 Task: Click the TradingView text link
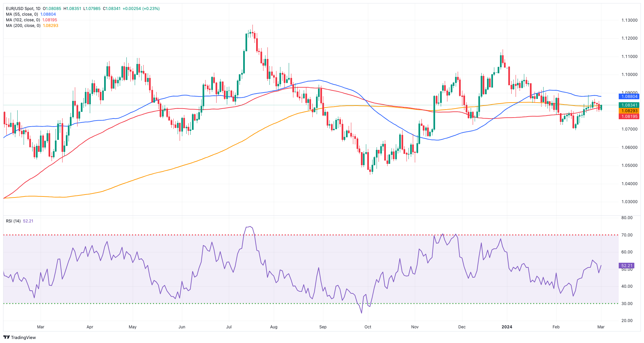click(x=23, y=337)
